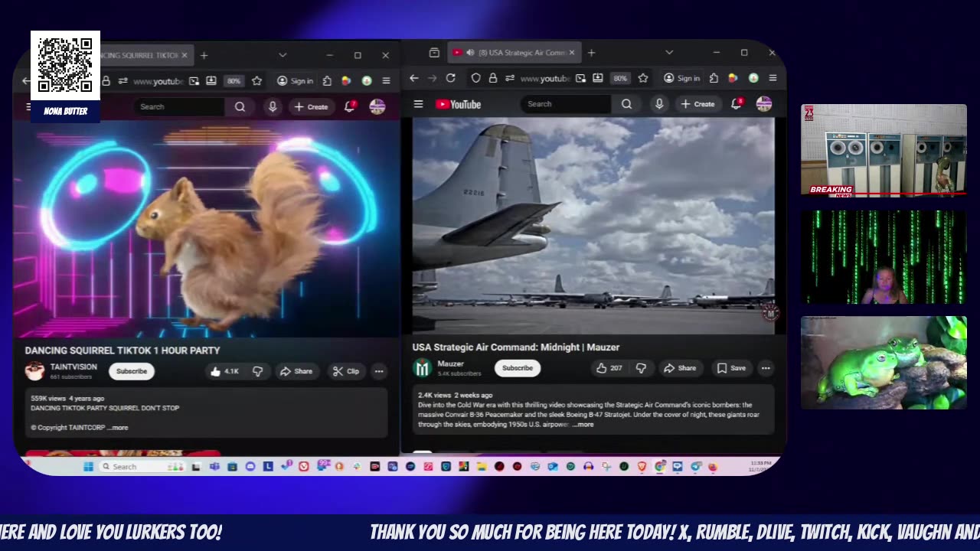Open a new tab in the squirrel window
The width and height of the screenshot is (980, 551).
[x=204, y=55]
